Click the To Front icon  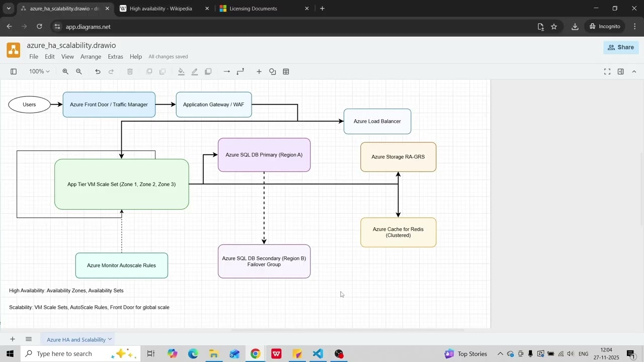pos(149,72)
